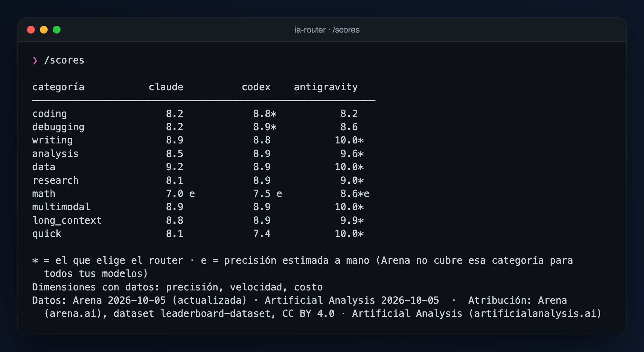Click the 'claude' column header

pos(166,87)
